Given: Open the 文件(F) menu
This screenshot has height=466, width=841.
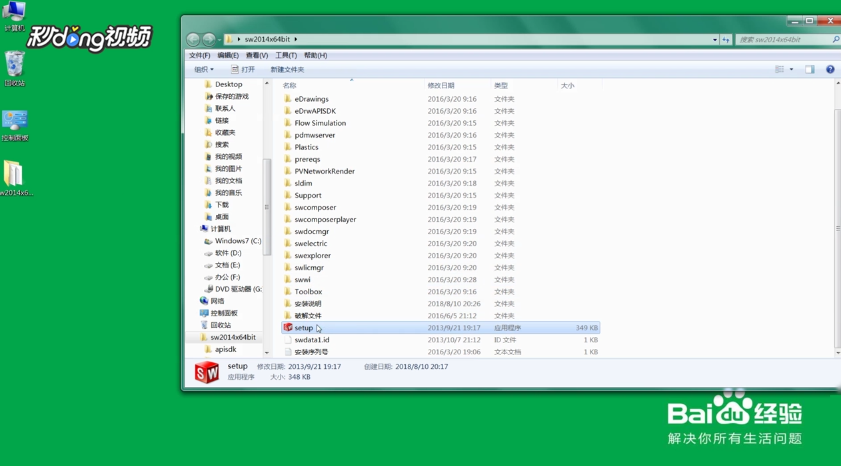Looking at the screenshot, I should (200, 55).
